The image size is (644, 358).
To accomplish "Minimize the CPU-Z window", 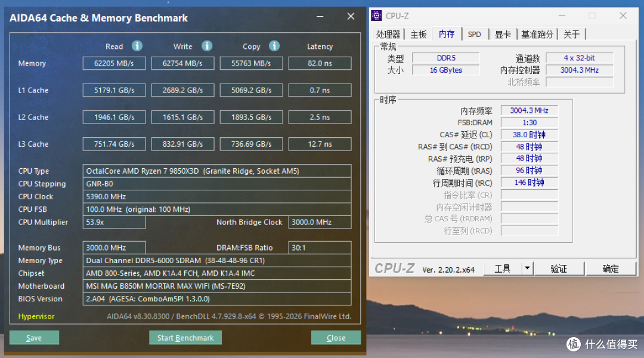I will pos(562,16).
